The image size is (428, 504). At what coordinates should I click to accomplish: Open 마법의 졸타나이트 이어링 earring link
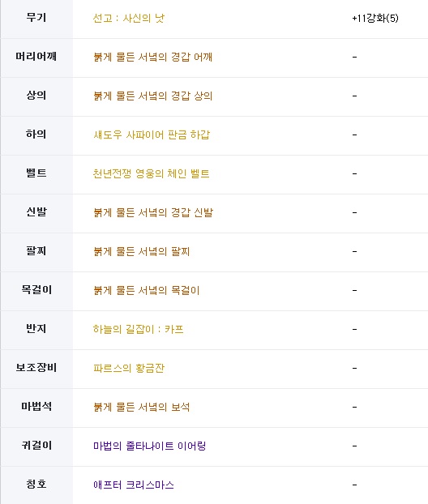pos(149,446)
